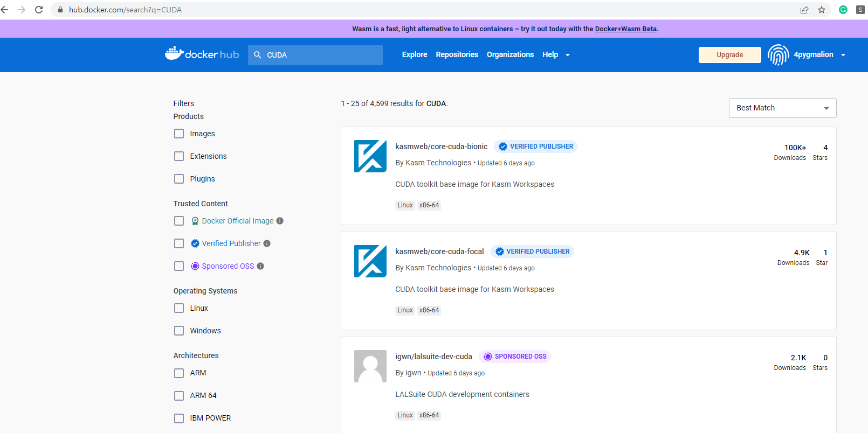This screenshot has width=868, height=433.
Task: Open the 4pygmalion account dropdown arrow
Action: tap(843, 55)
